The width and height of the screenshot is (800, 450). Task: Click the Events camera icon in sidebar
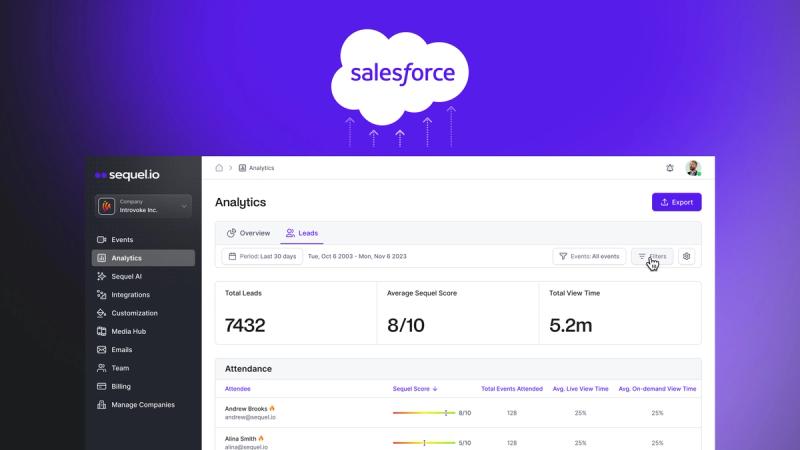pyautogui.click(x=102, y=239)
